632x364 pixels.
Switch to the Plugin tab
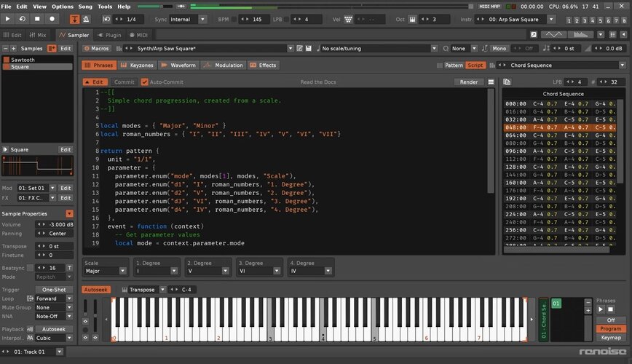(x=109, y=35)
